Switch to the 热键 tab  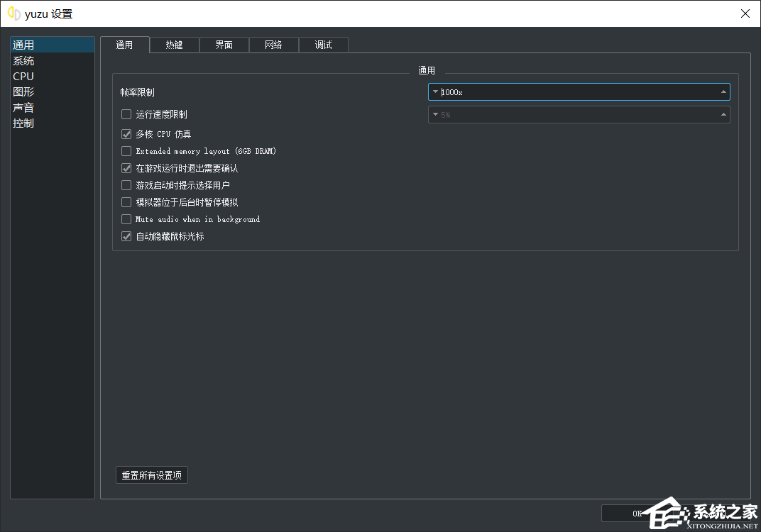pos(174,45)
